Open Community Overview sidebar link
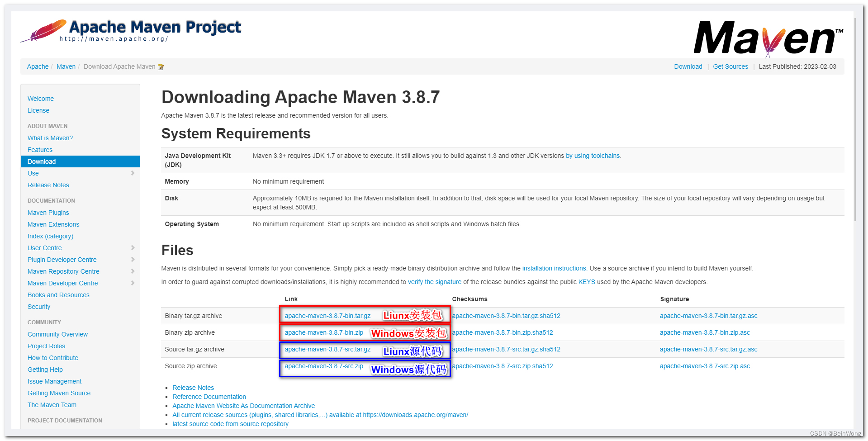This screenshot has height=441, width=868. point(57,334)
